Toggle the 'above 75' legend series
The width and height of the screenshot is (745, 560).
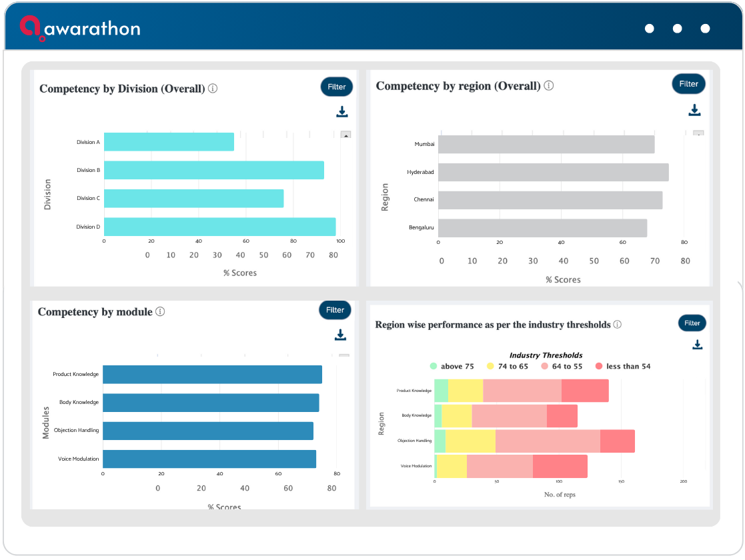452,366
